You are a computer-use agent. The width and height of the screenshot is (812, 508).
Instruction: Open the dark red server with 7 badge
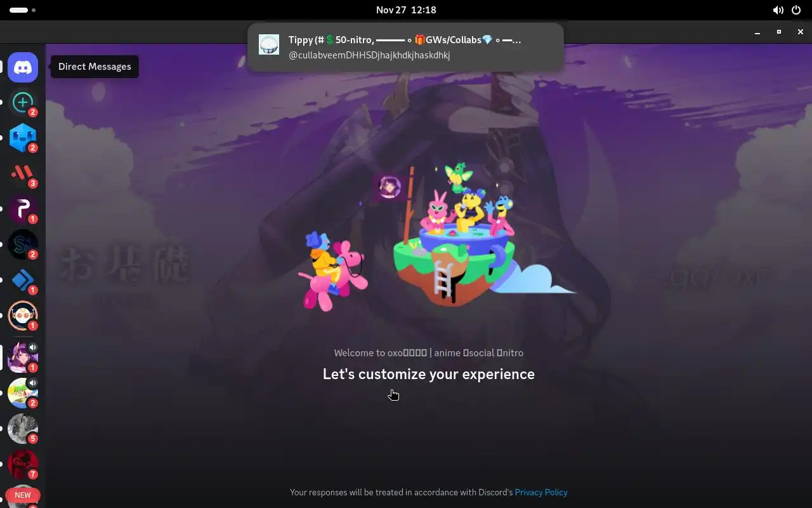tap(23, 464)
